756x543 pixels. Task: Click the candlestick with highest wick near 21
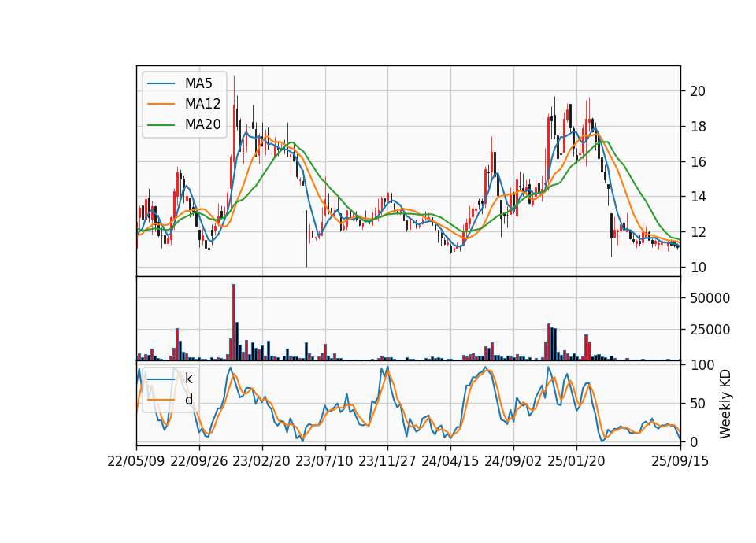tap(235, 120)
